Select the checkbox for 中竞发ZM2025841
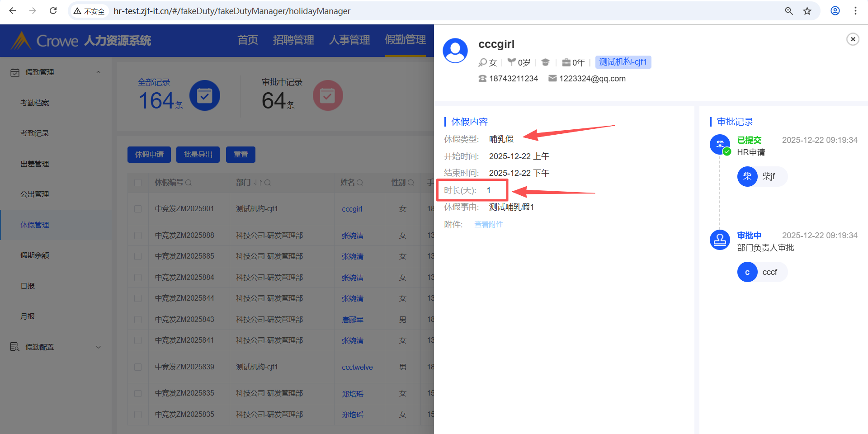The width and height of the screenshot is (868, 434). pyautogui.click(x=138, y=340)
